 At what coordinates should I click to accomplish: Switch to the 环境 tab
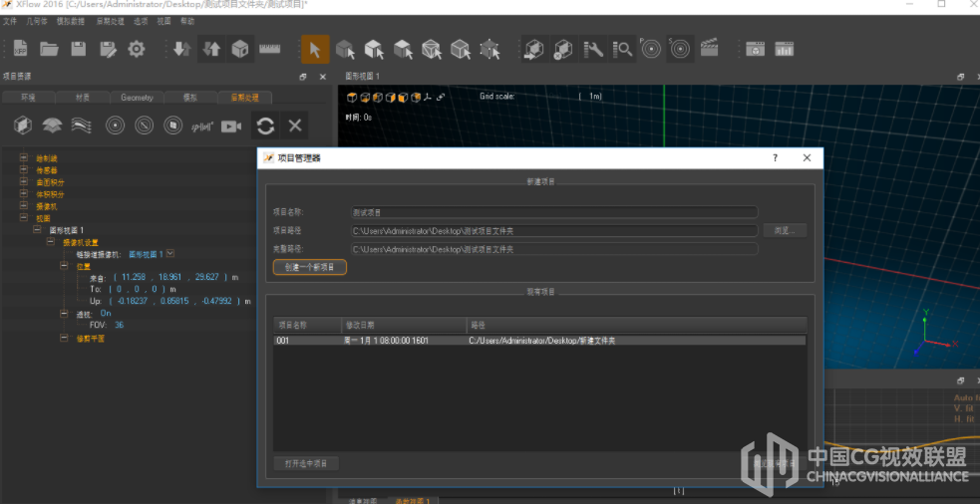[x=28, y=98]
